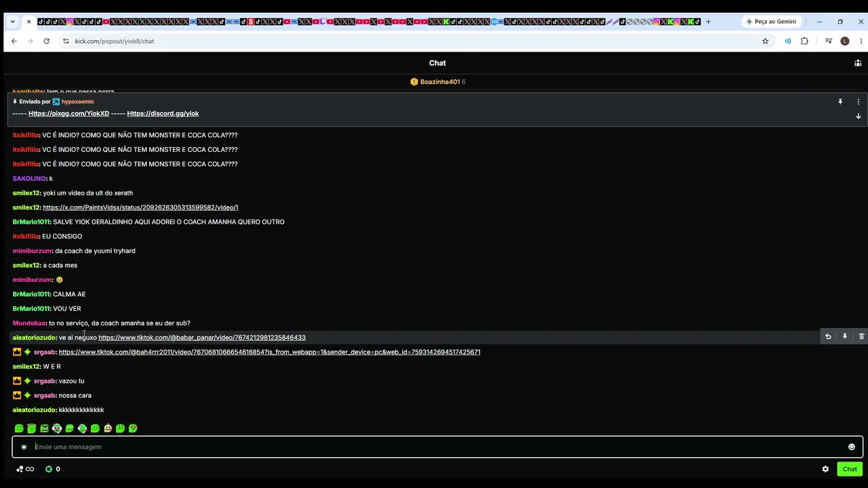Open the Chrome three-dot menu

tap(860, 41)
